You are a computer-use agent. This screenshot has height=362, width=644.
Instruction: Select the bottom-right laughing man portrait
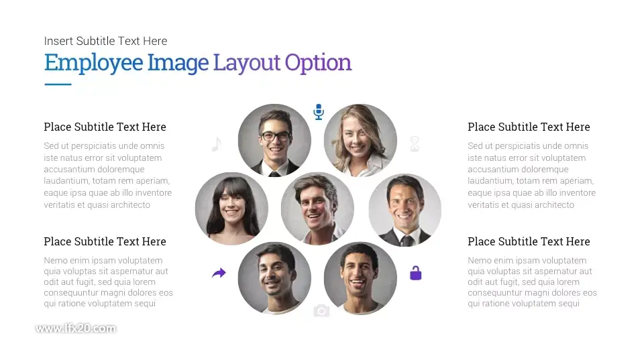360,278
